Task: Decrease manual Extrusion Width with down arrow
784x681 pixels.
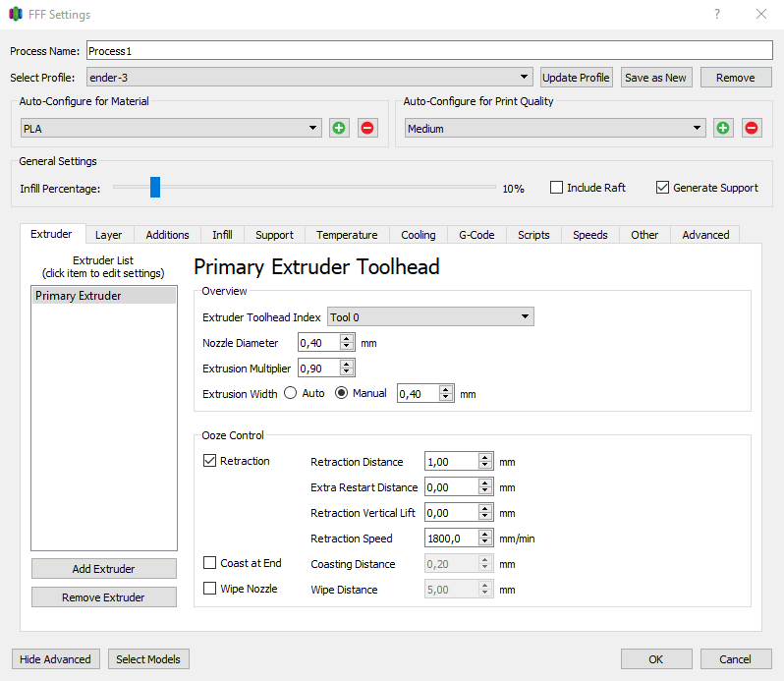Action: pyautogui.click(x=446, y=398)
